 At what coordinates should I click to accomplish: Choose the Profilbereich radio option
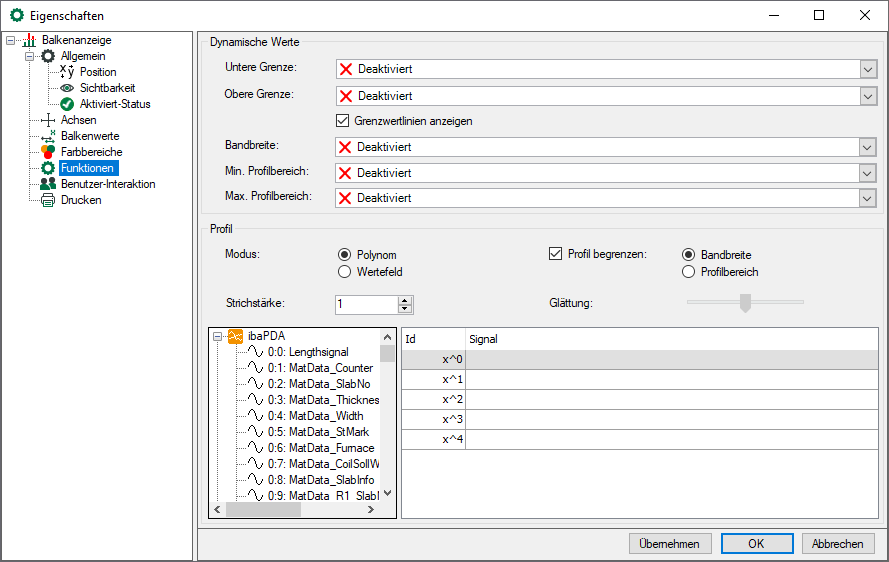tap(689, 272)
